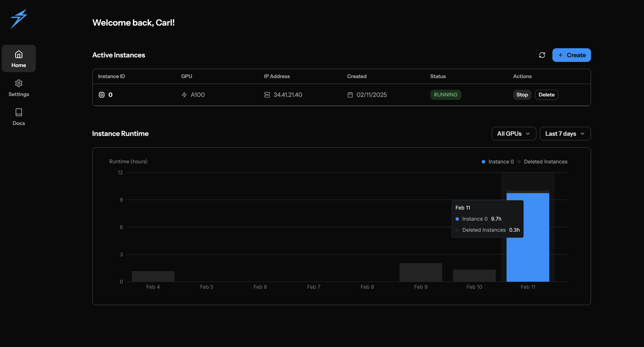Image resolution: width=644 pixels, height=347 pixels.
Task: Click the RUNNING status badge
Action: tap(445, 95)
